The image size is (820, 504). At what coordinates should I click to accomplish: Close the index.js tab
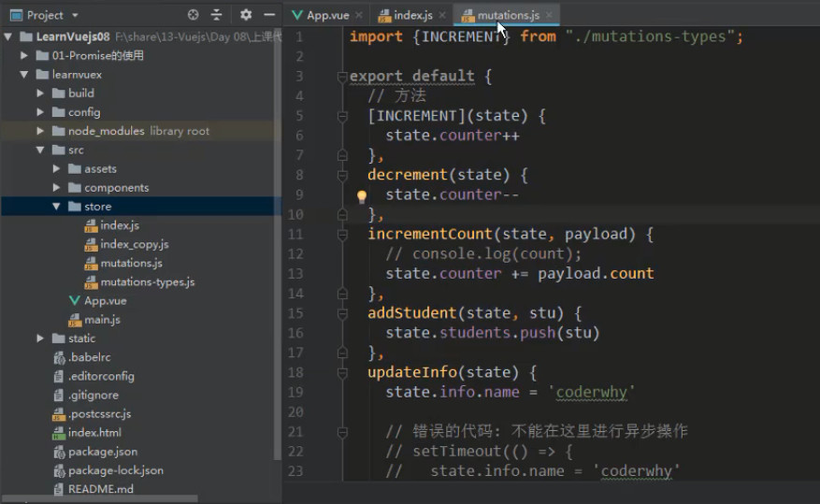coord(442,15)
